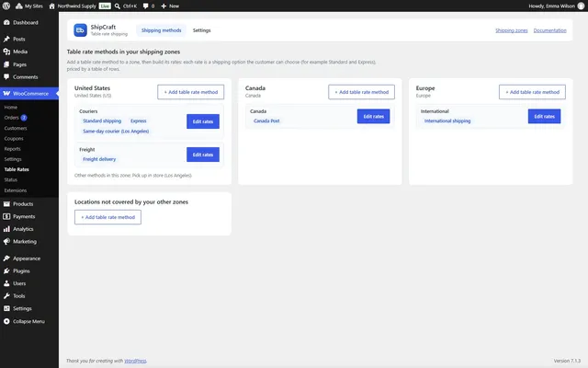This screenshot has height=368, width=588.
Task: Switch to the ShipCraft Settings tab
Action: coord(202,30)
